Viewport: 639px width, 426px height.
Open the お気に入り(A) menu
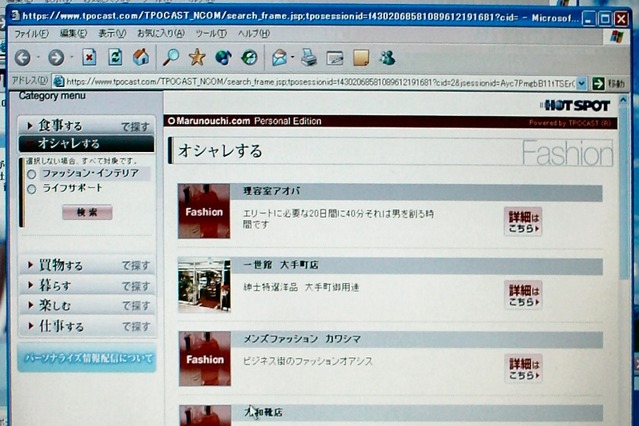161,33
